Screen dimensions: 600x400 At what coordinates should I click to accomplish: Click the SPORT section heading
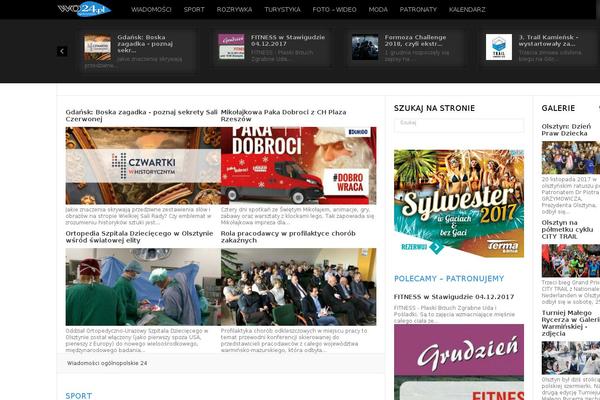pos(79,396)
